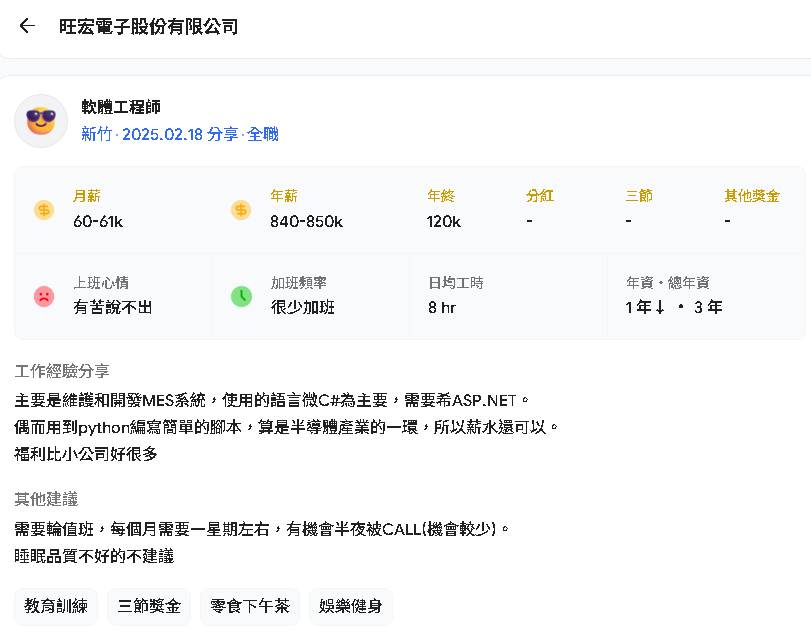
Task: Click the 年薪 label
Action: (284, 196)
